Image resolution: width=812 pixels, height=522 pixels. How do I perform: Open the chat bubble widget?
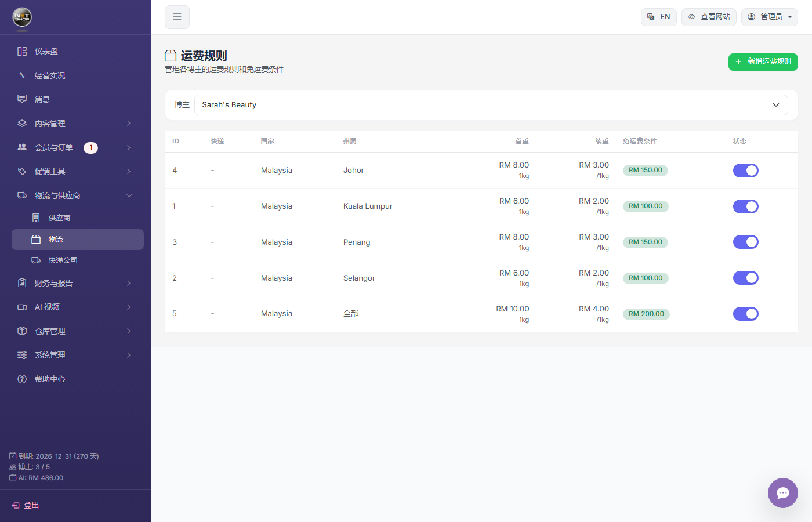783,493
